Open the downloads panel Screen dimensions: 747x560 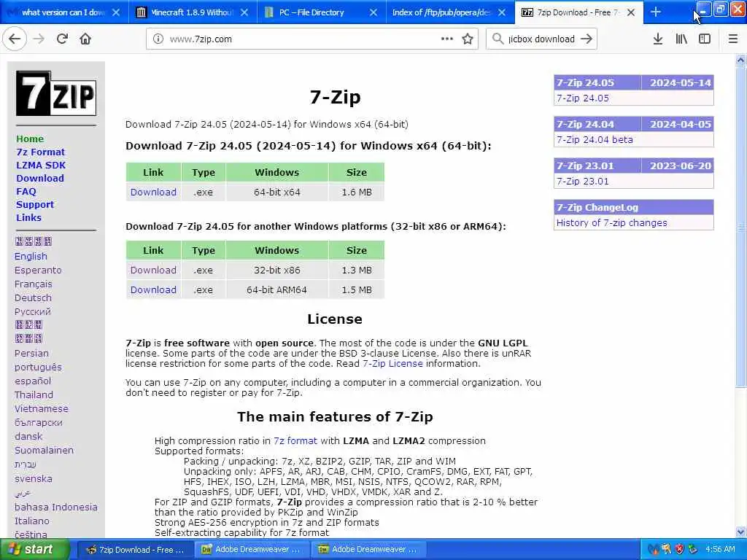[658, 39]
